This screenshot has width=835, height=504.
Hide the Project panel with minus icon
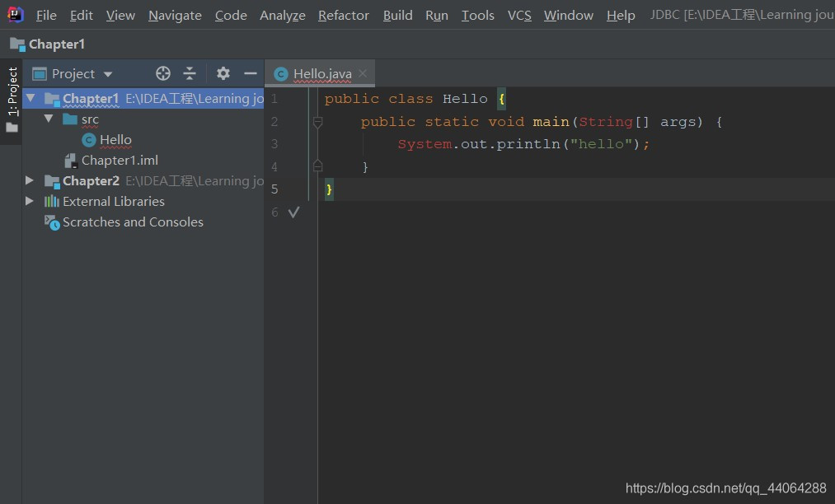tap(251, 73)
